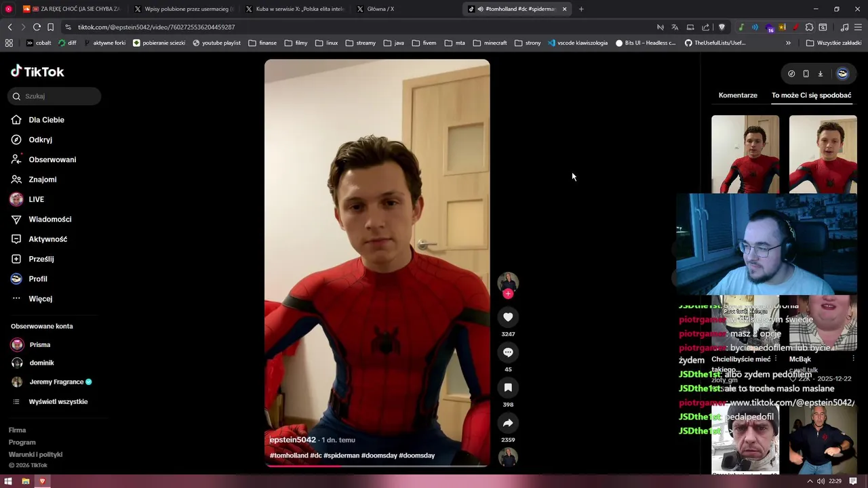Bookmark the video with the save icon
Image resolution: width=868 pixels, height=488 pixels.
tap(508, 388)
